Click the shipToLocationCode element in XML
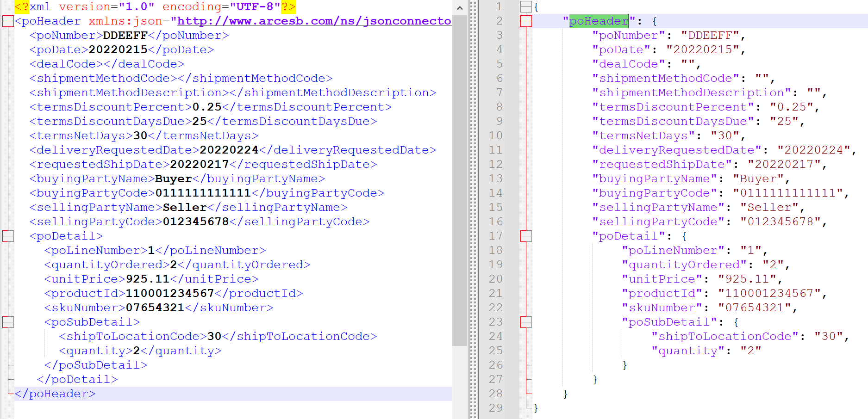 (x=218, y=337)
